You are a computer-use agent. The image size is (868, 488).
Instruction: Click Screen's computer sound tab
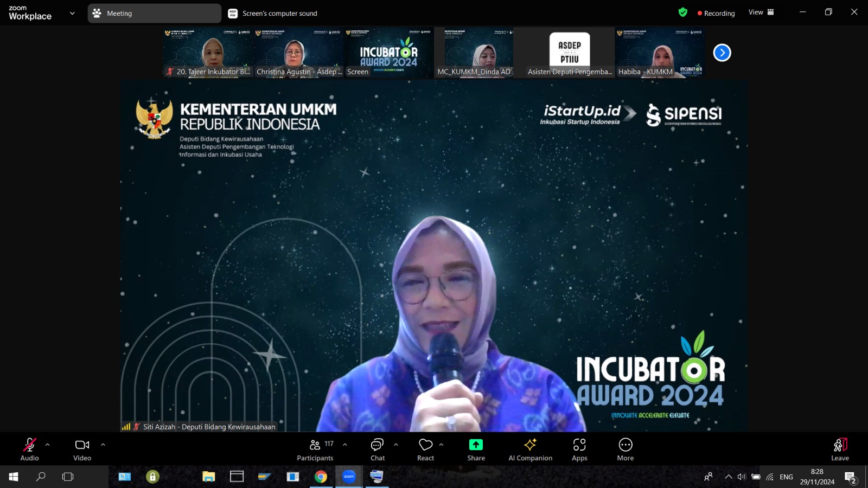[x=272, y=13]
